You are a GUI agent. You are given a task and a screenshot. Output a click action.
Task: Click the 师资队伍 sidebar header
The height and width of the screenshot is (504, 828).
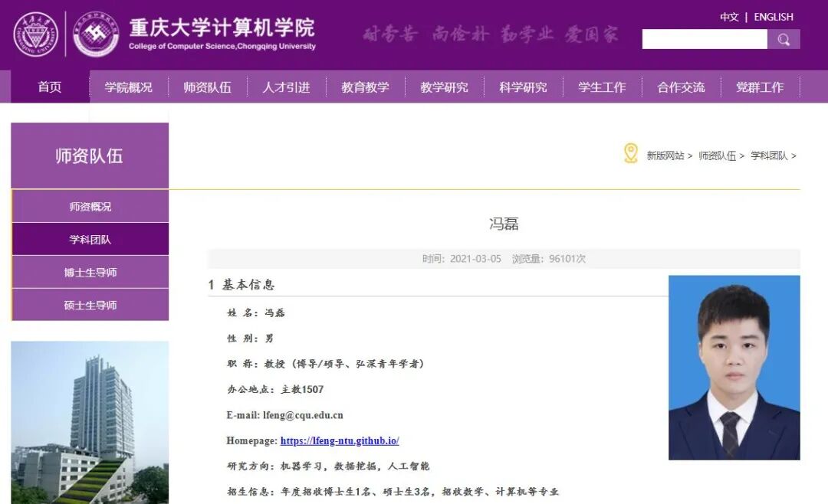tap(90, 155)
